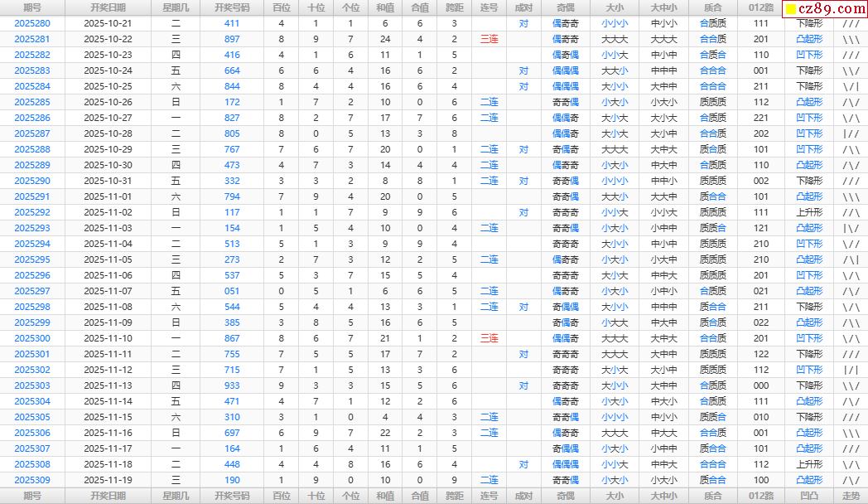Click the 奇偶 column header in top row
The width and height of the screenshot is (868, 504).
point(566,7)
